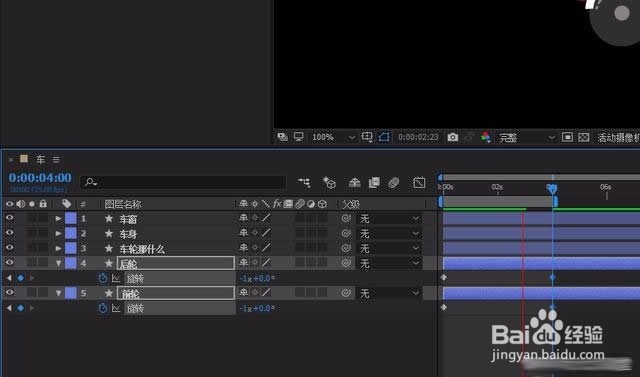Collapse the 前轮 layer properties
640x377 pixels.
coord(58,293)
